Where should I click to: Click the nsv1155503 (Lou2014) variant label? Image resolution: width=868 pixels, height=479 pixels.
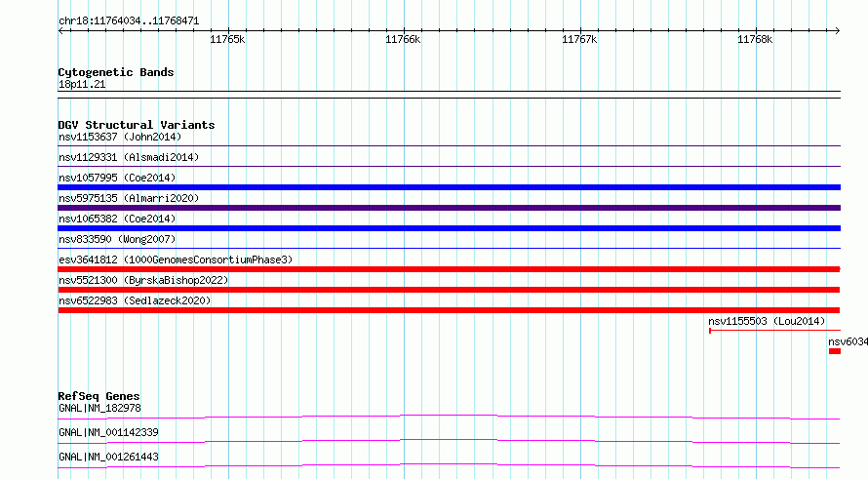pyautogui.click(x=767, y=321)
